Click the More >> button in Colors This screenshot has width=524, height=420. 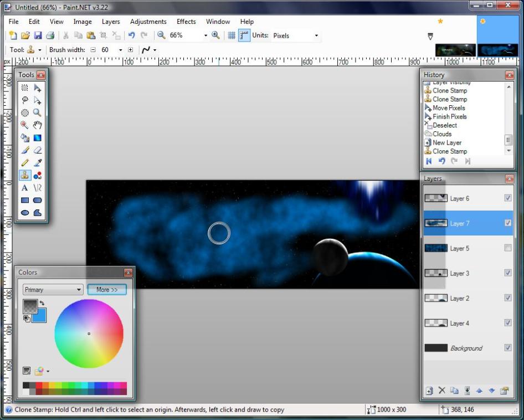coord(107,290)
